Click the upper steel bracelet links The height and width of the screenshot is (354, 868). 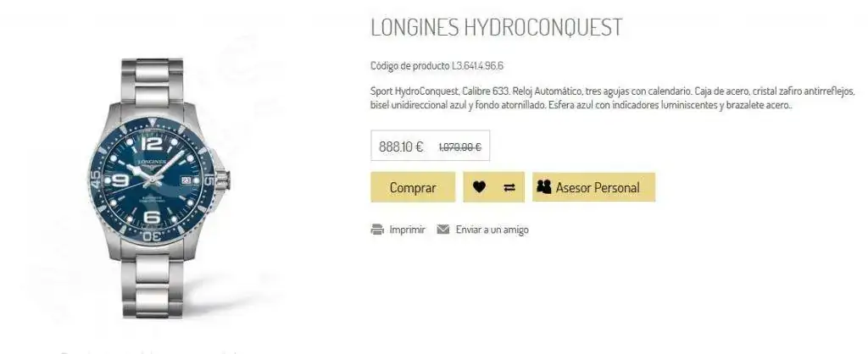[153, 83]
